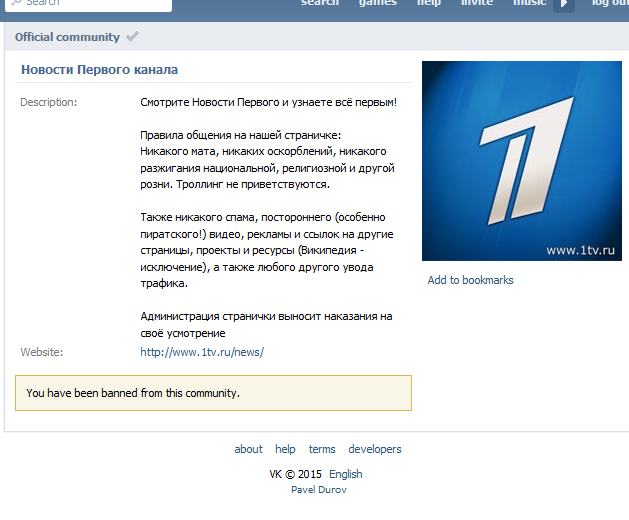Image resolution: width=629 pixels, height=520 pixels.
Task: Select help in the top navigation bar
Action: coord(429,3)
